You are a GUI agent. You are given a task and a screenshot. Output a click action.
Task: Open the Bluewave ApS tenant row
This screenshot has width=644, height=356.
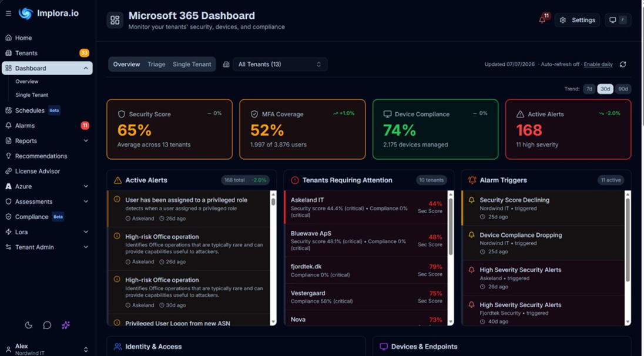click(x=366, y=241)
